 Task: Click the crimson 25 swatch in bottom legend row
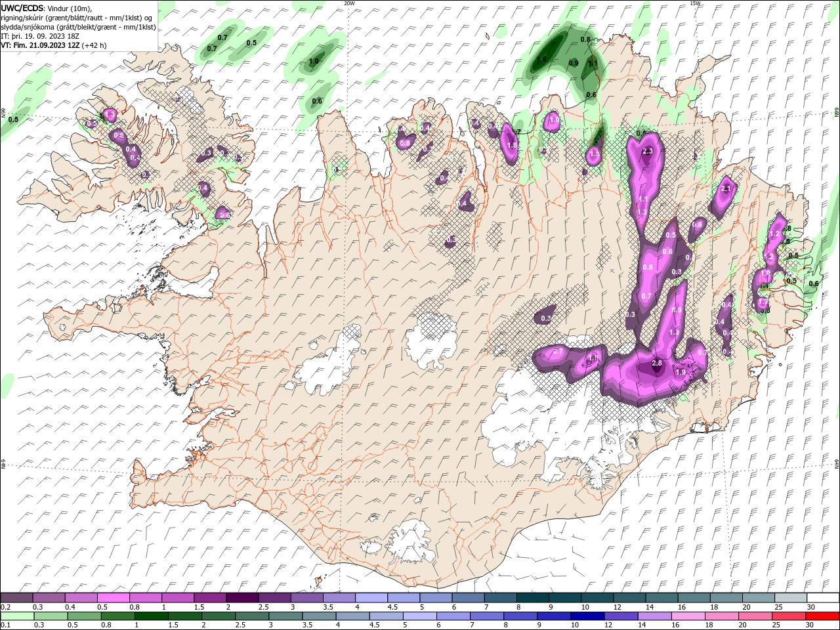pos(788,616)
